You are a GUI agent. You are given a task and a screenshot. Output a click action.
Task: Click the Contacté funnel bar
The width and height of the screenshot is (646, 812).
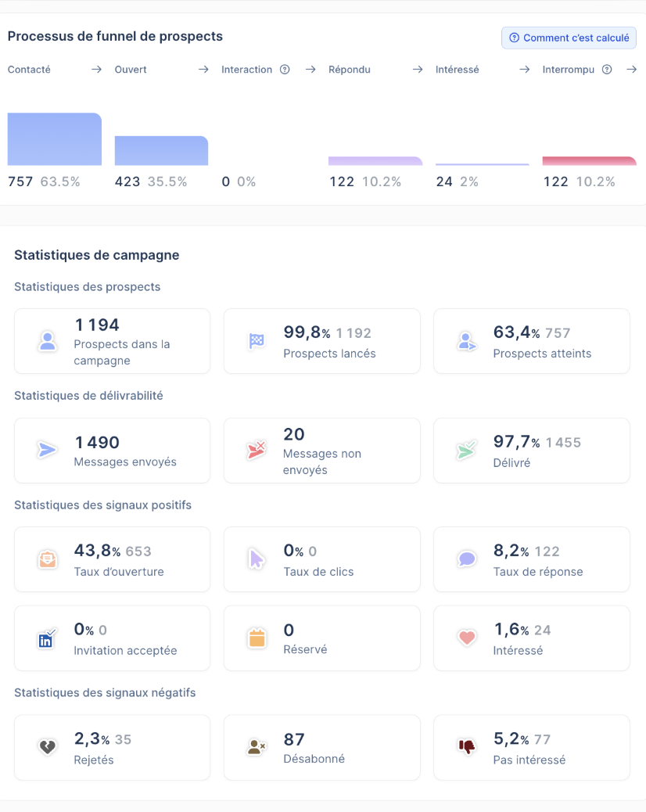pos(54,139)
